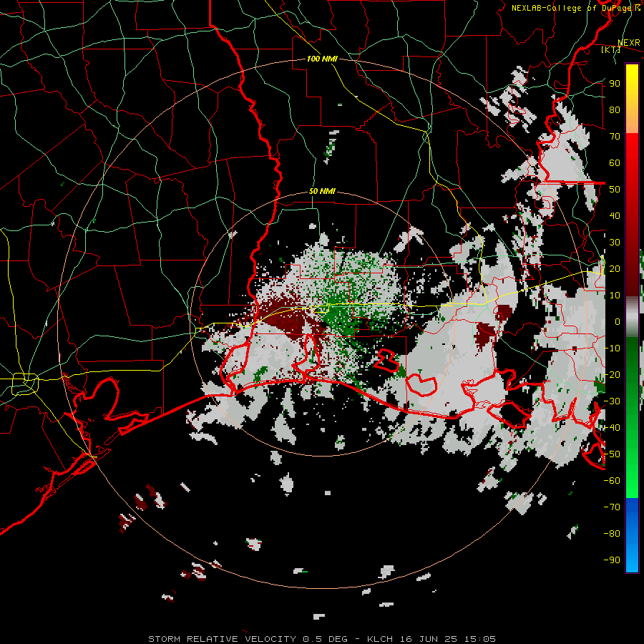This screenshot has height=644, width=644.
Task: Click the -70 value on the velocity scale
Action: tap(612, 507)
